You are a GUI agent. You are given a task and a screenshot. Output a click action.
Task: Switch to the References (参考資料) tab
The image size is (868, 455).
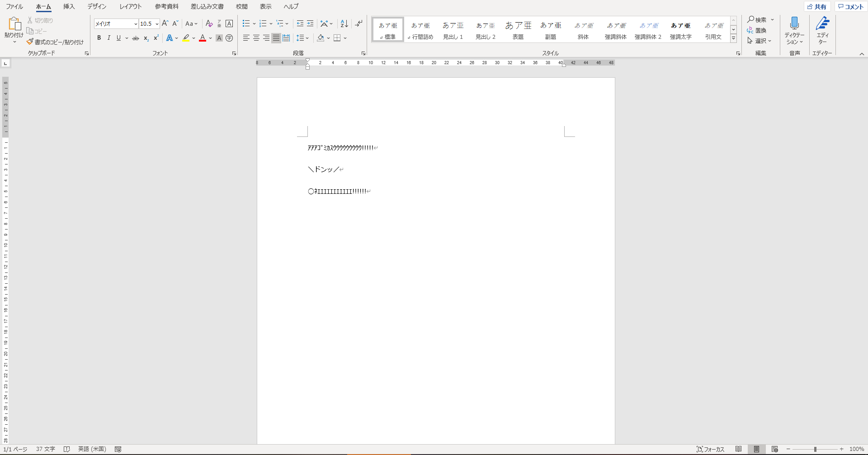click(x=167, y=6)
